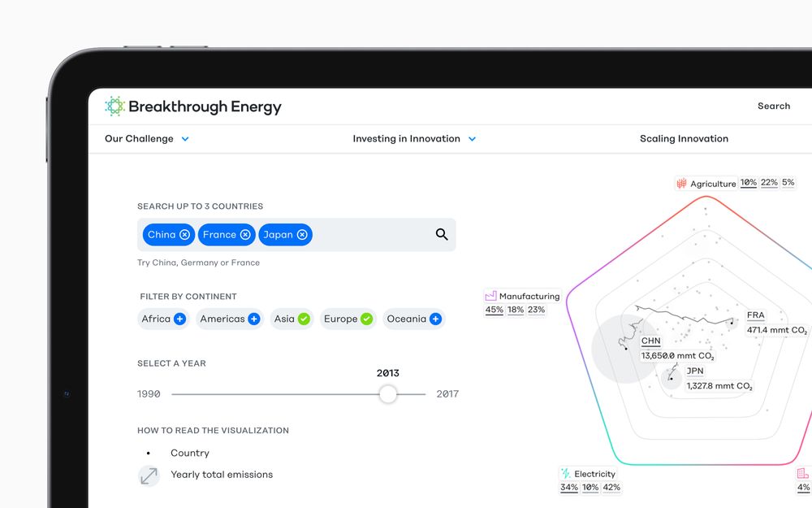
Task: Click the Electricity lightning icon
Action: 565,474
